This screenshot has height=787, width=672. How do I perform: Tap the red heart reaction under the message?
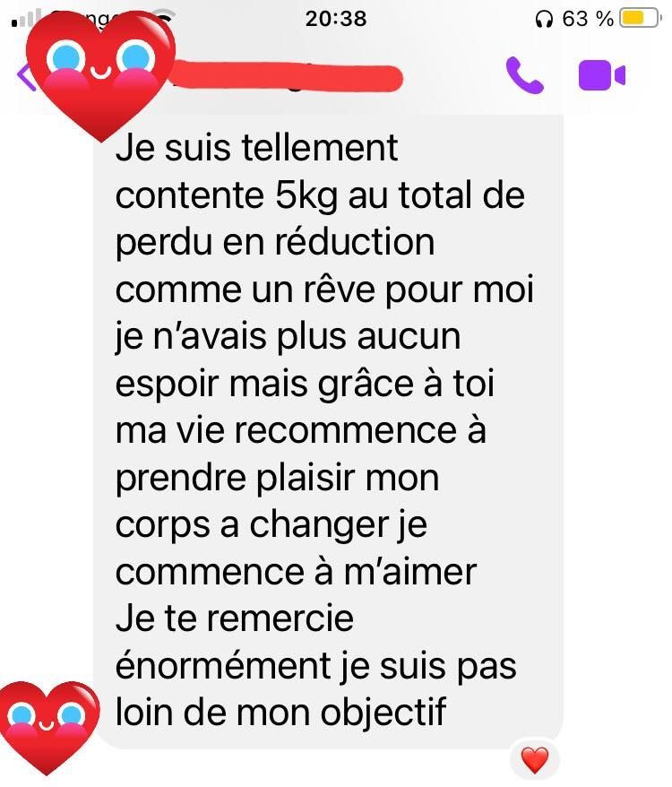point(535,759)
